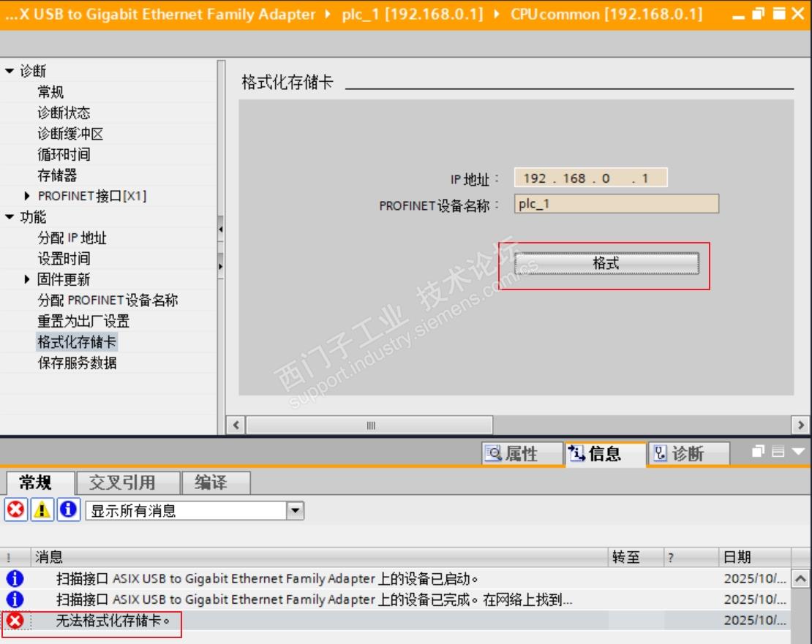Switch to the 交叉引用 tab

click(128, 482)
